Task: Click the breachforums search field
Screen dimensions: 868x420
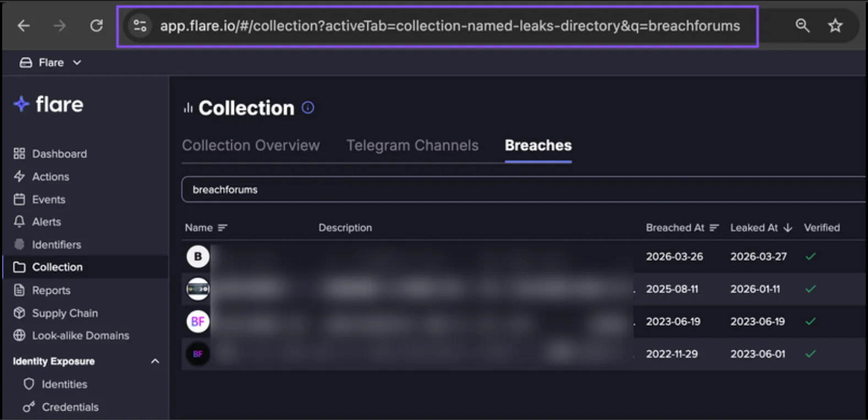Action: coord(523,190)
